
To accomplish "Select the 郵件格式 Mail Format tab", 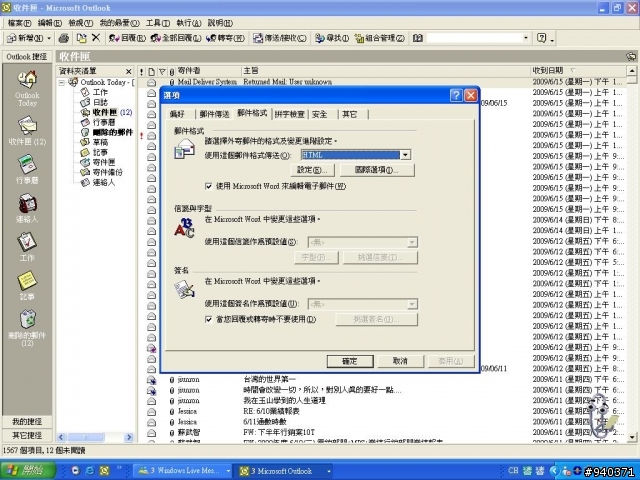I will (x=252, y=113).
